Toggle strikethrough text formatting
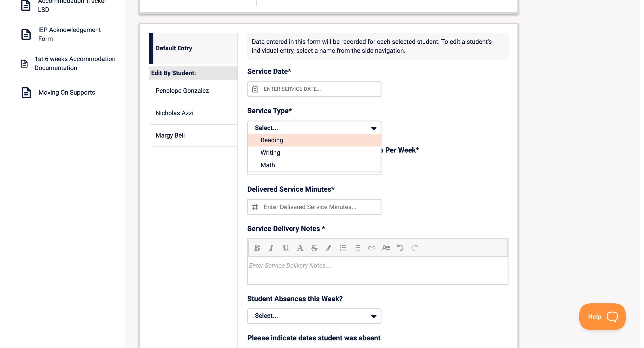Viewport: 644px width, 348px height. coord(314,248)
